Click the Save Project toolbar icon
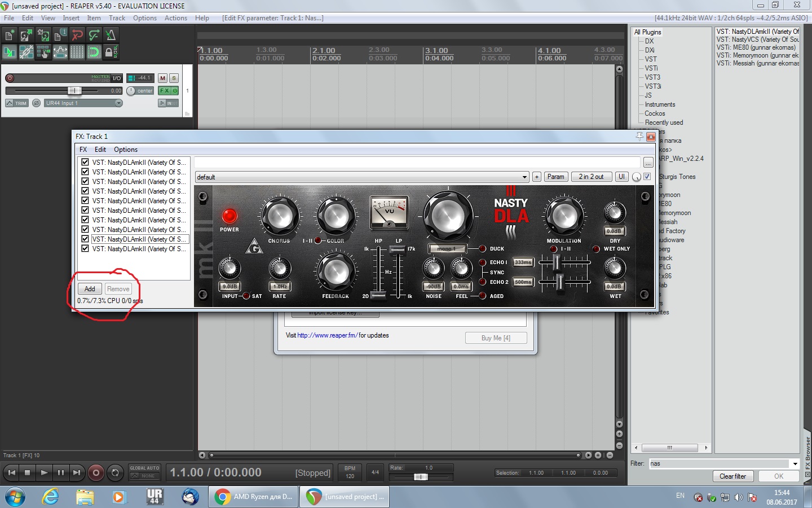Screen dimensions: 812x508 [x=43, y=35]
